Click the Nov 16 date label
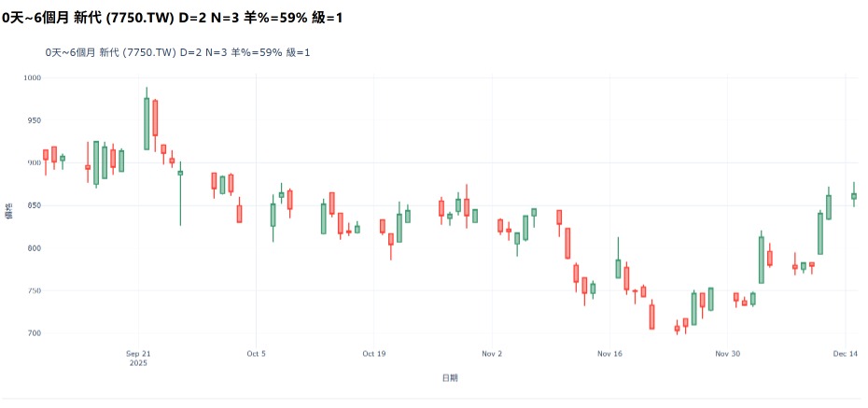The height and width of the screenshot is (408, 868). point(610,354)
